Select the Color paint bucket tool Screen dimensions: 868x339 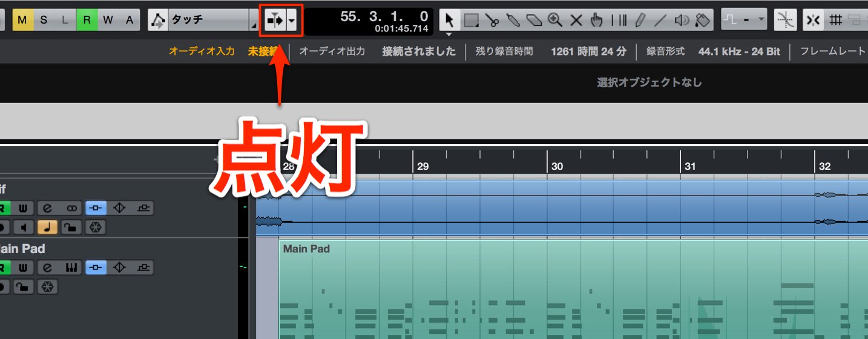[703, 20]
